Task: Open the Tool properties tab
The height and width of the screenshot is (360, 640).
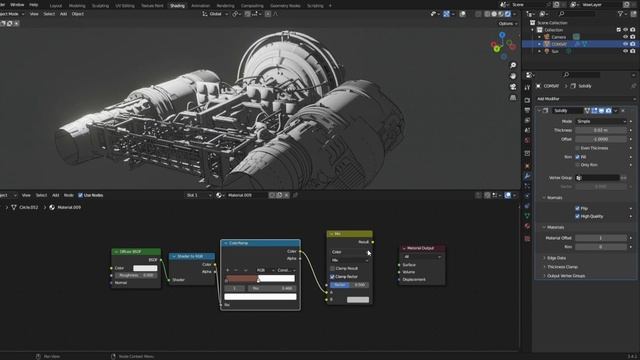Action: tap(527, 88)
